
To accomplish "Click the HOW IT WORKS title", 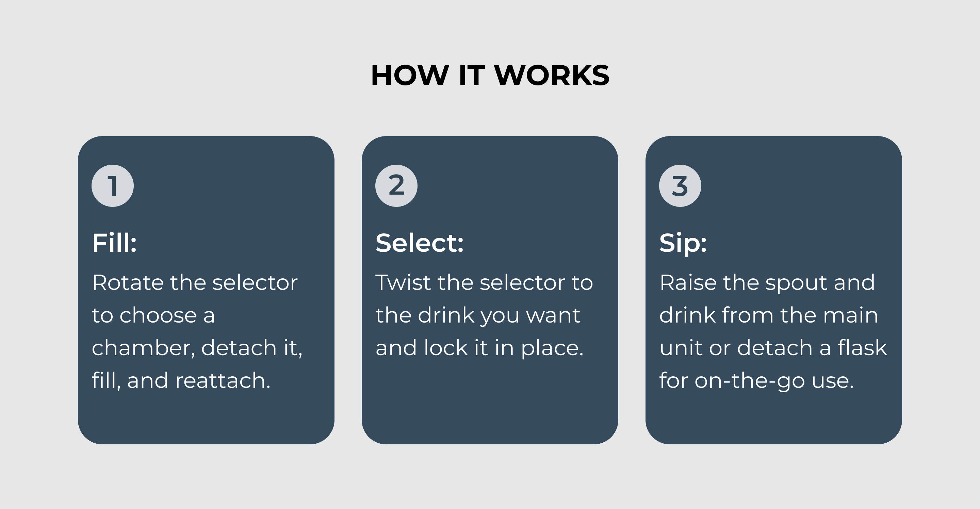I will (490, 75).
